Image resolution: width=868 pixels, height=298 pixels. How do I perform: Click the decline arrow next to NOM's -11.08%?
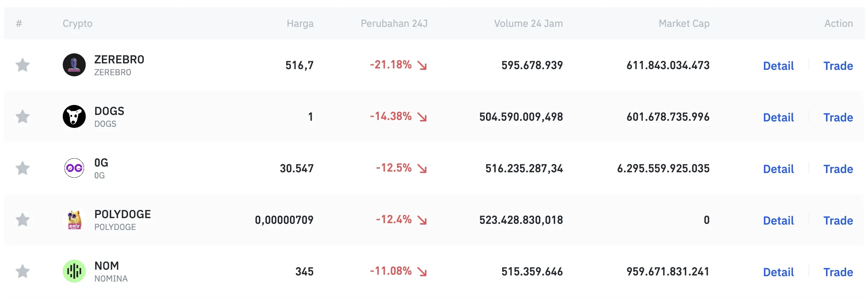click(x=422, y=272)
